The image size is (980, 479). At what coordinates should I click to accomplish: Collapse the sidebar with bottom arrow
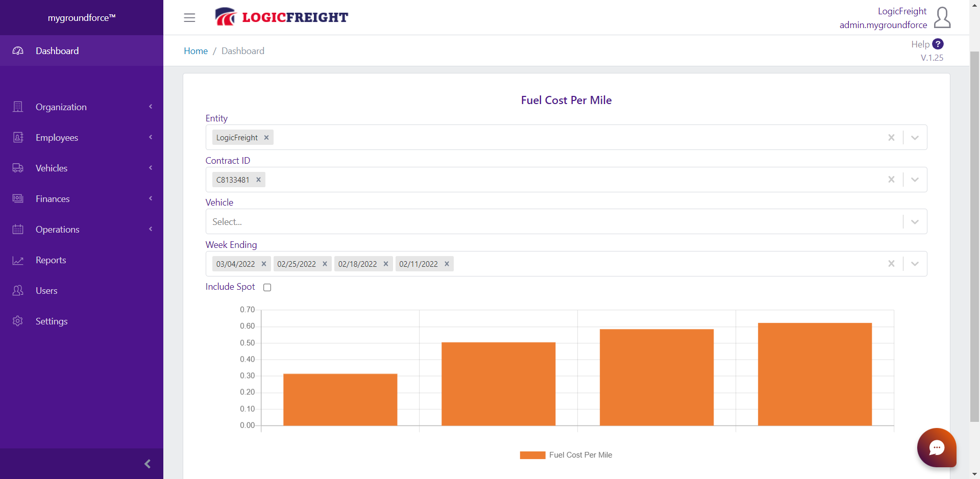click(x=148, y=464)
